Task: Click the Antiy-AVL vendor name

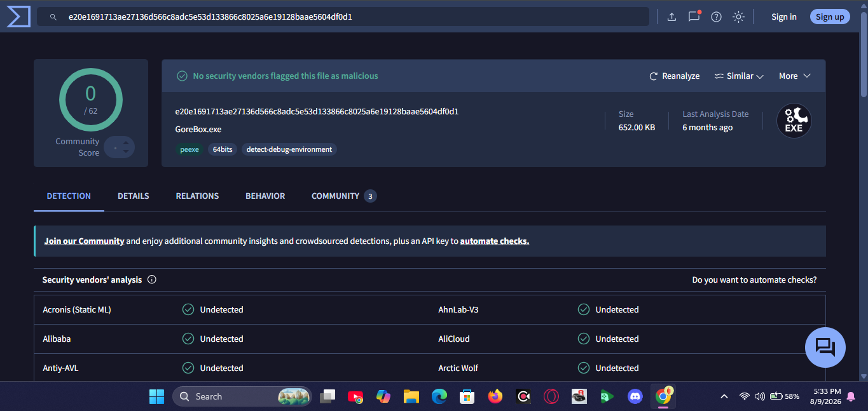Action: coord(60,368)
